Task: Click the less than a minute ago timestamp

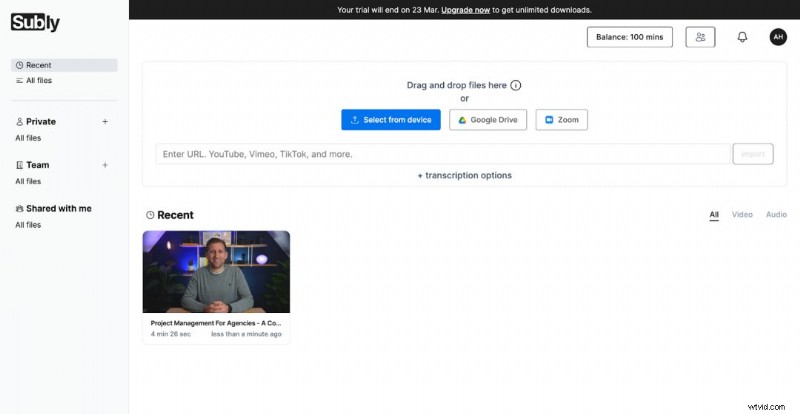Action: 246,334
